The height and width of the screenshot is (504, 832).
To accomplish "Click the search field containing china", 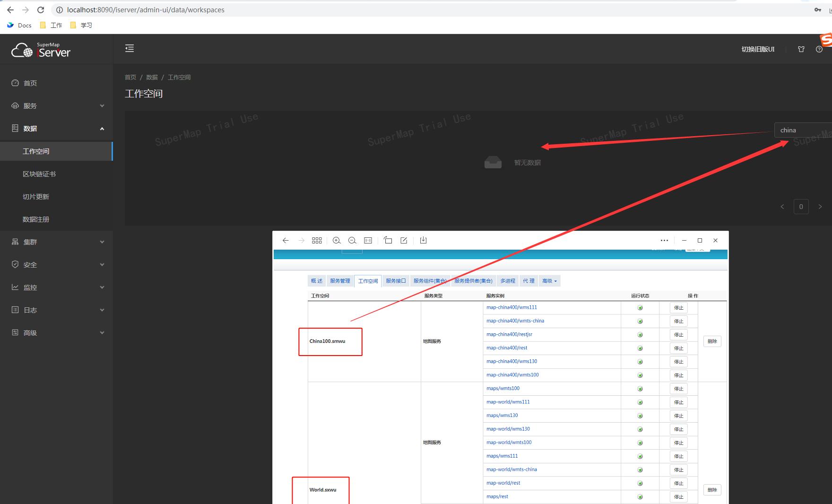I will [x=803, y=130].
